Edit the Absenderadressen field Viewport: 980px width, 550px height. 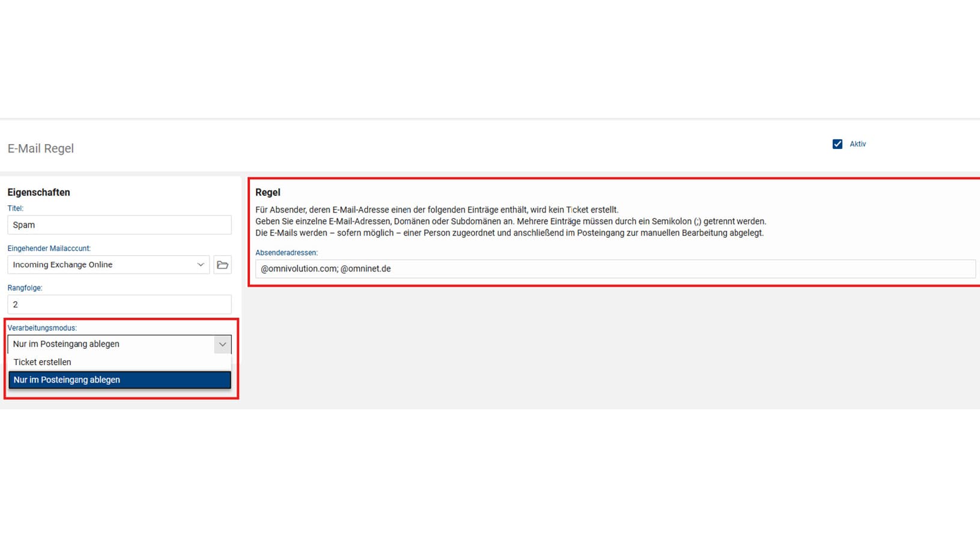[x=615, y=269]
